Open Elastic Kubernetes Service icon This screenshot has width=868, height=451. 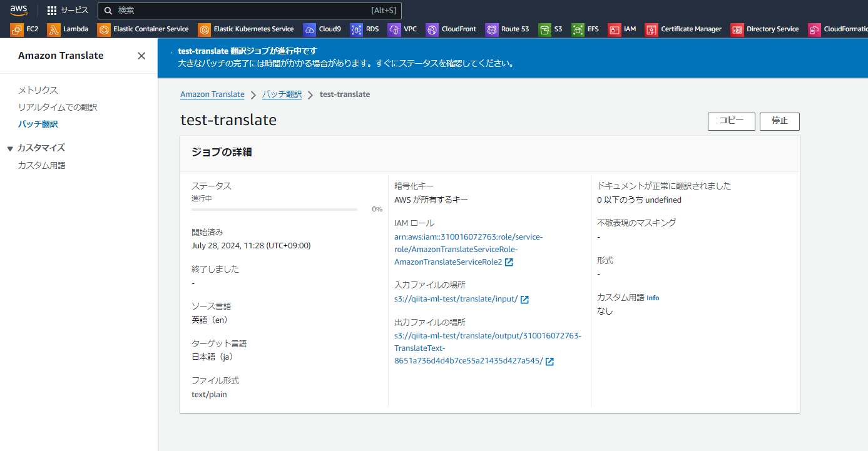pyautogui.click(x=204, y=29)
